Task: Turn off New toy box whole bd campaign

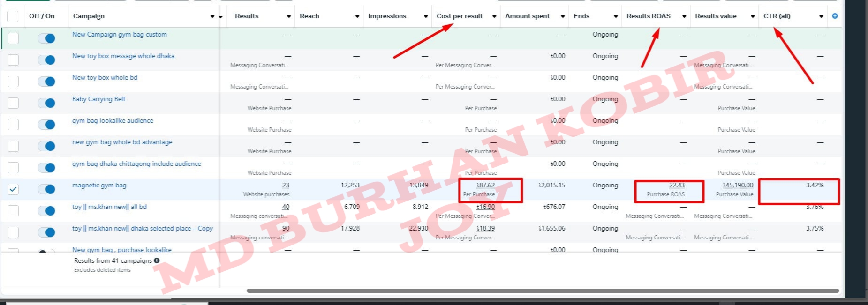Action: click(x=46, y=82)
